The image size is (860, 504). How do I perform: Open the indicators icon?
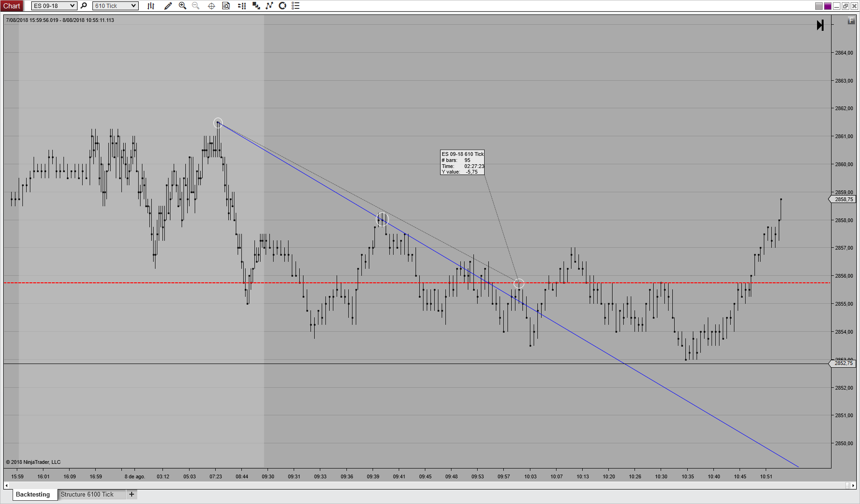point(256,6)
